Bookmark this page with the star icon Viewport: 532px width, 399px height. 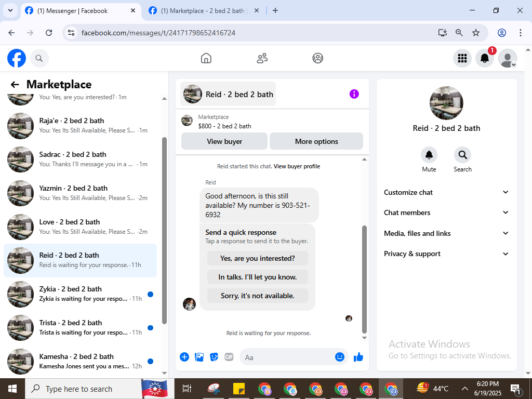point(476,33)
